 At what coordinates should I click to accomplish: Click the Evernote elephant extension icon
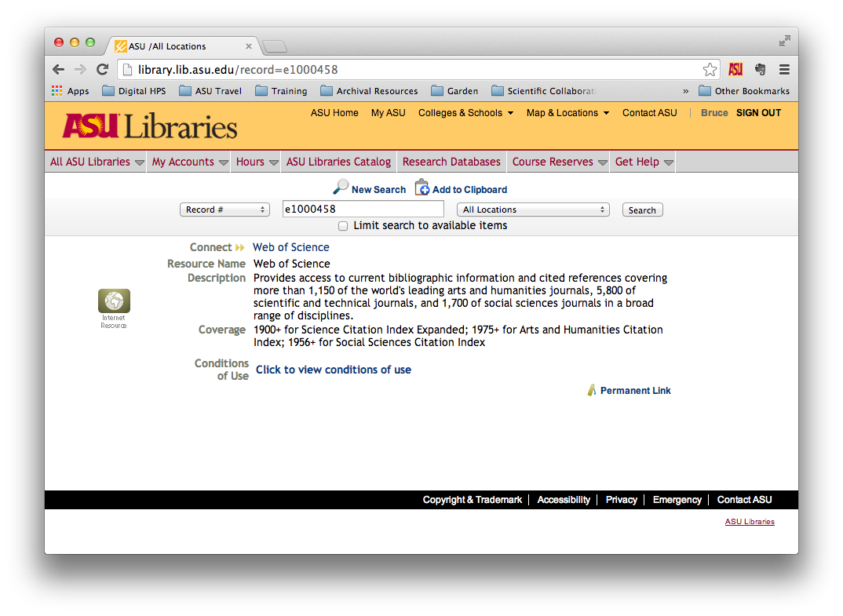point(760,69)
